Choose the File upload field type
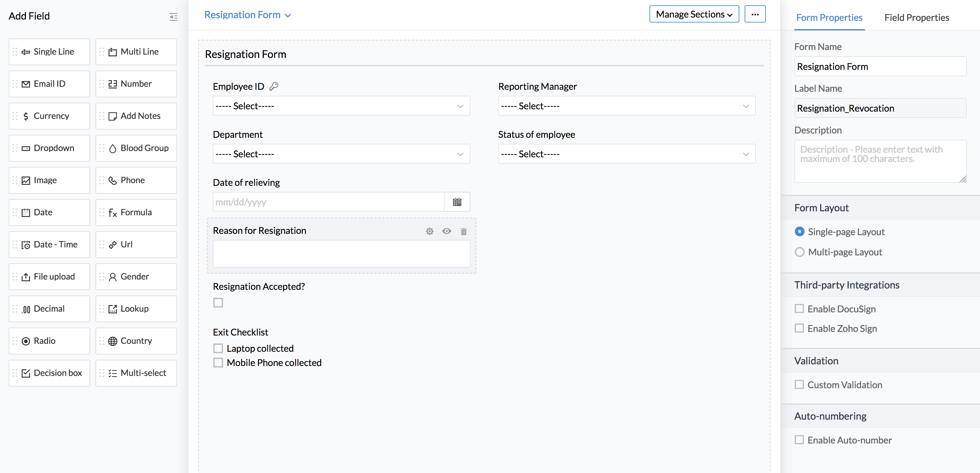 tap(49, 277)
